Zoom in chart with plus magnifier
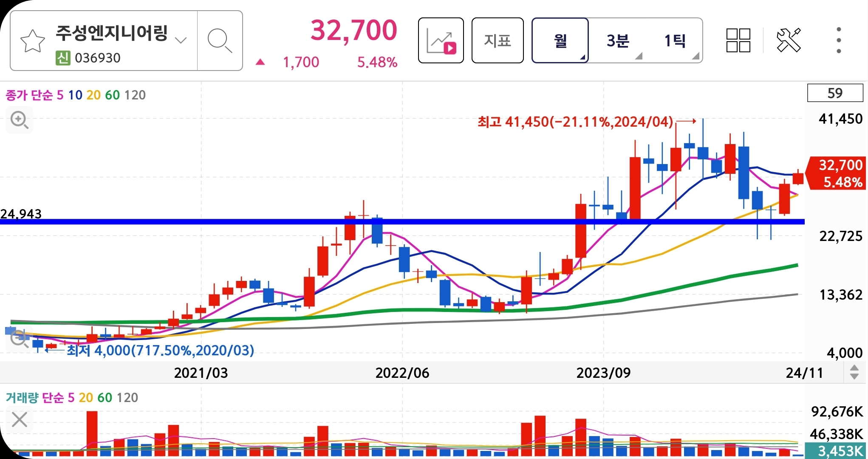The width and height of the screenshot is (868, 459). (20, 120)
